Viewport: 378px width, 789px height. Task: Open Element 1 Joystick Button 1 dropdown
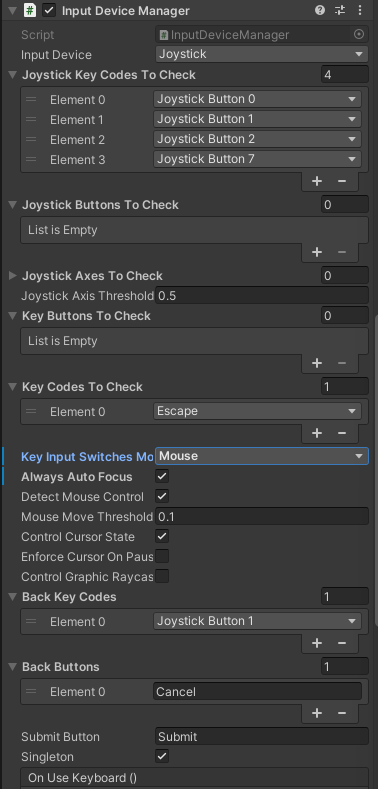point(257,119)
